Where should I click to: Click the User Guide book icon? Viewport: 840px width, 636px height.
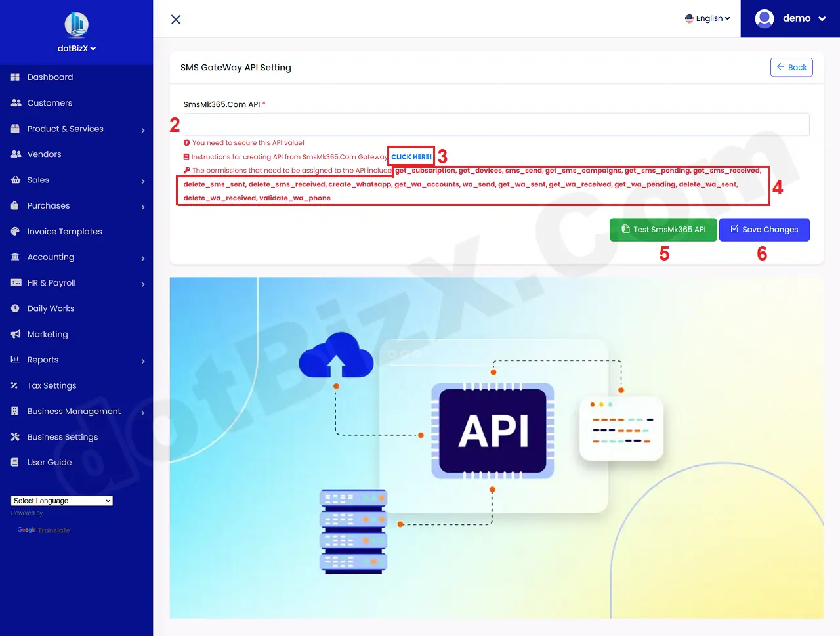tap(15, 462)
